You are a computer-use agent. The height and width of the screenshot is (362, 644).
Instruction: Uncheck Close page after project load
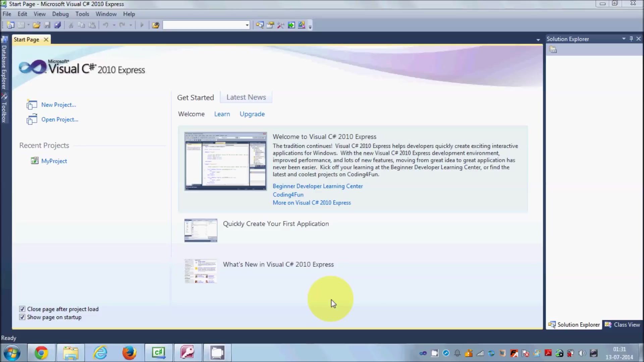click(22, 309)
